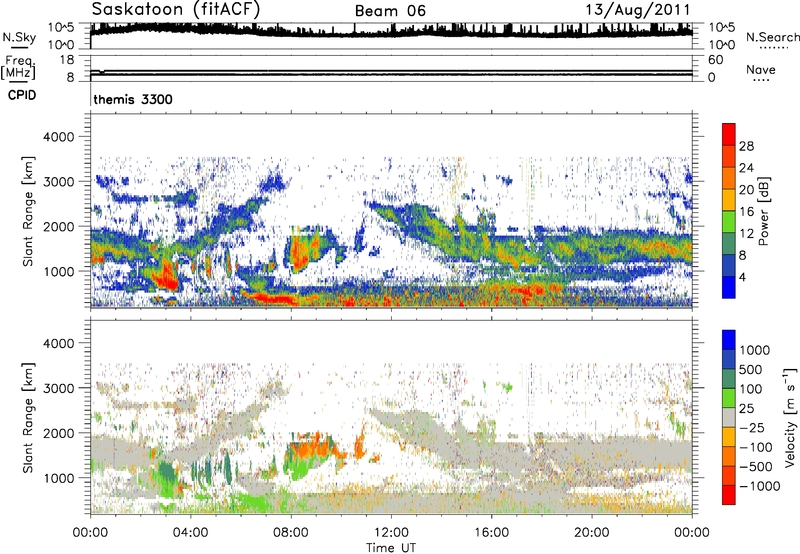The image size is (800, 554).
Task: Click the 'Freq. [MHz]' axis label
Action: [19, 68]
